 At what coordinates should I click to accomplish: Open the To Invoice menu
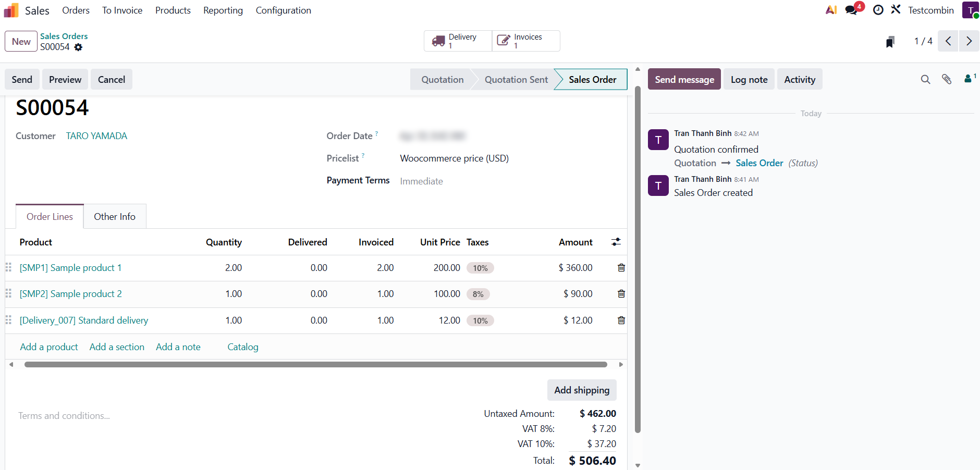coord(122,10)
